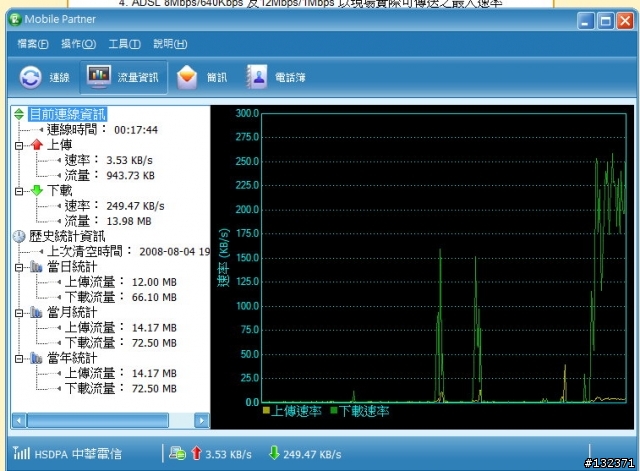The height and width of the screenshot is (471, 640).
Task: Close the Mobile Partner window
Action: [x=625, y=21]
